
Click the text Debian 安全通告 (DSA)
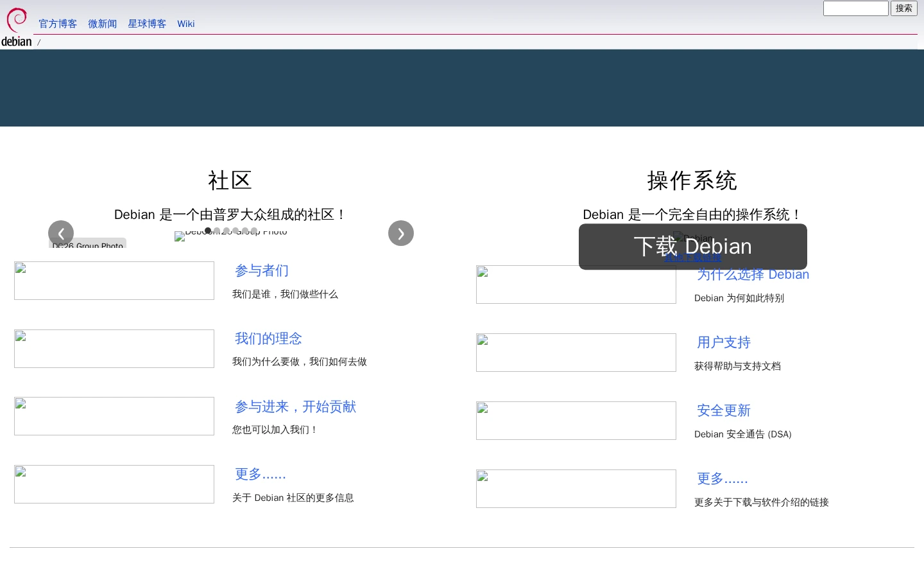743,434
